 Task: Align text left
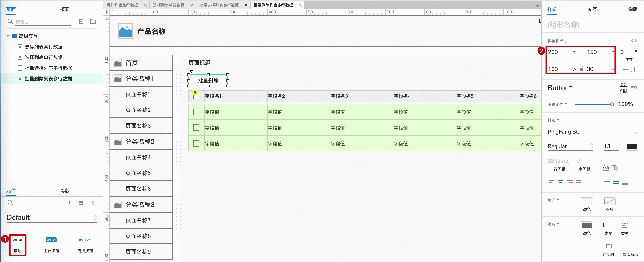(x=552, y=182)
